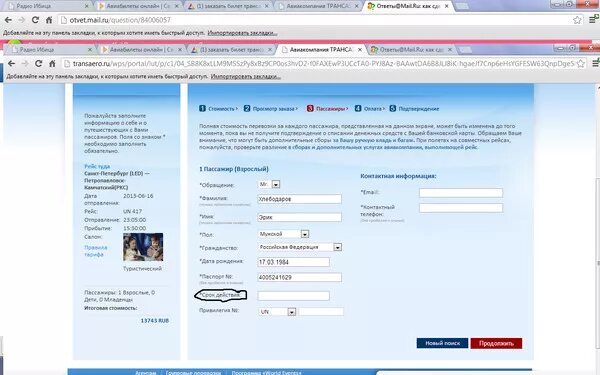Focus the Контактный телефон input field

tap(461, 208)
